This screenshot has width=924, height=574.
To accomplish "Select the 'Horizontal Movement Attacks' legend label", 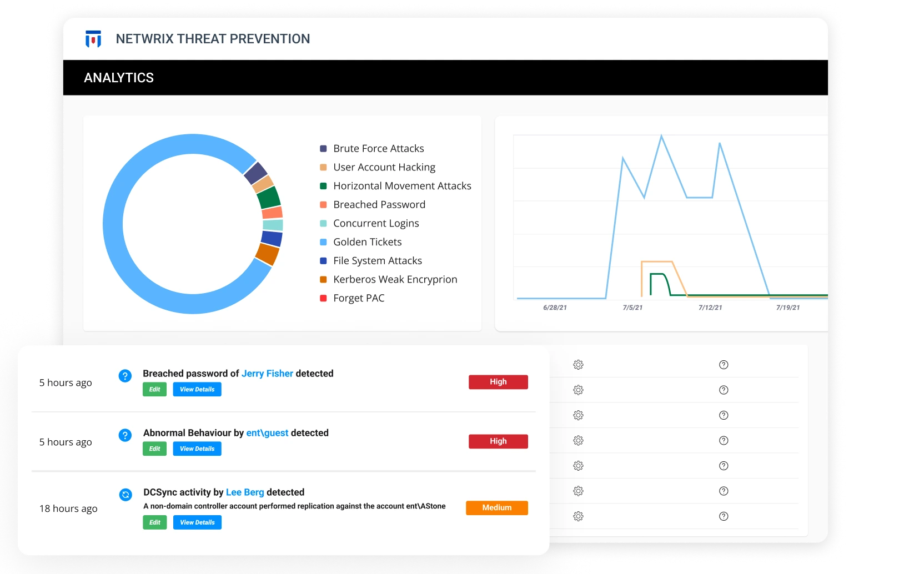I will 402,186.
